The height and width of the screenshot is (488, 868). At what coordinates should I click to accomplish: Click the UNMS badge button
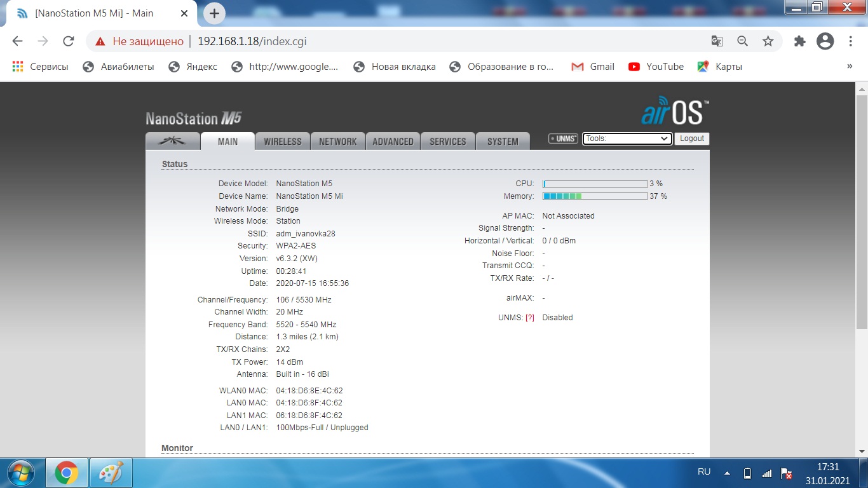563,139
